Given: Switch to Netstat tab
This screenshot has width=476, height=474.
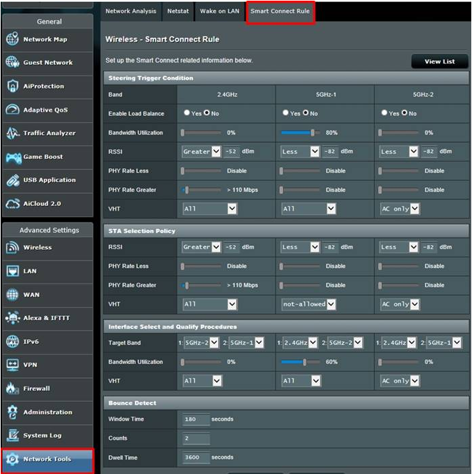Looking at the screenshot, I should (x=178, y=11).
